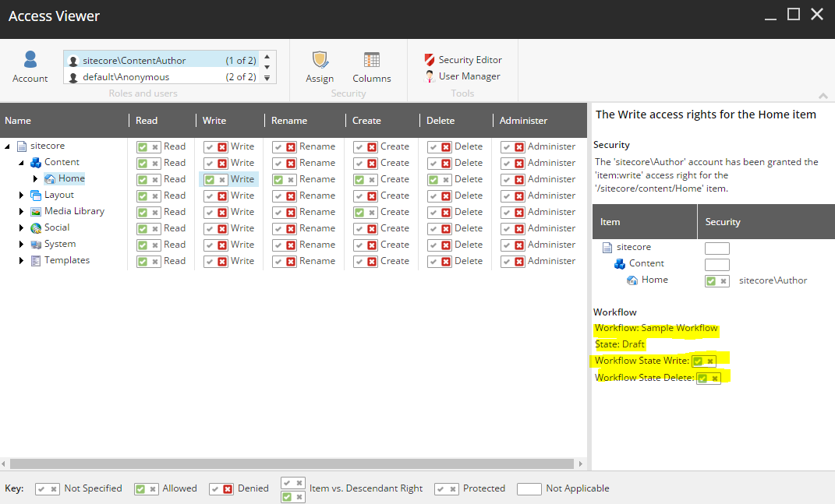Select the Layout item in tree
Image resolution: width=835 pixels, height=504 pixels.
[x=59, y=195]
